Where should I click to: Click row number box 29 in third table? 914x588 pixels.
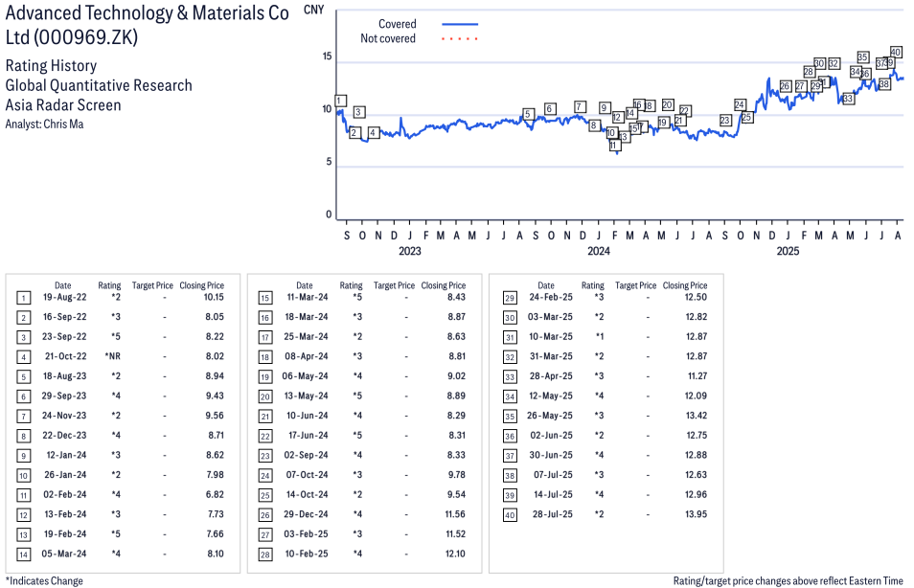point(510,299)
